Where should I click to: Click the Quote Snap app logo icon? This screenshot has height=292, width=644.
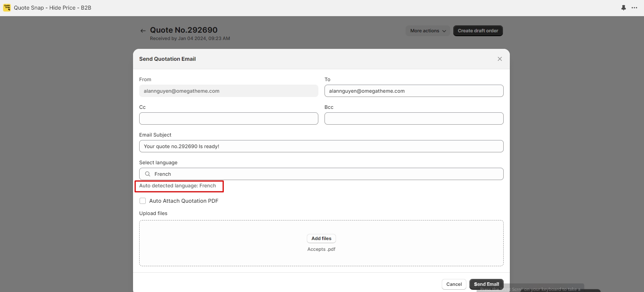point(7,8)
